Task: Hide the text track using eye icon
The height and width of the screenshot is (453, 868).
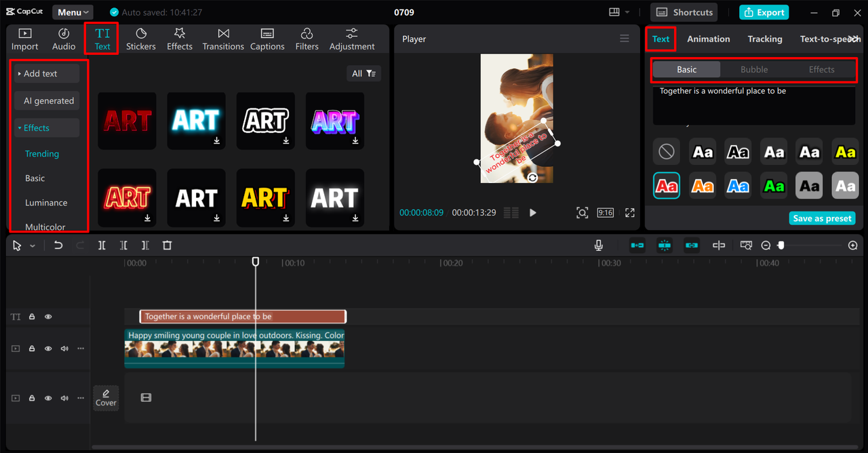Action: click(x=48, y=317)
